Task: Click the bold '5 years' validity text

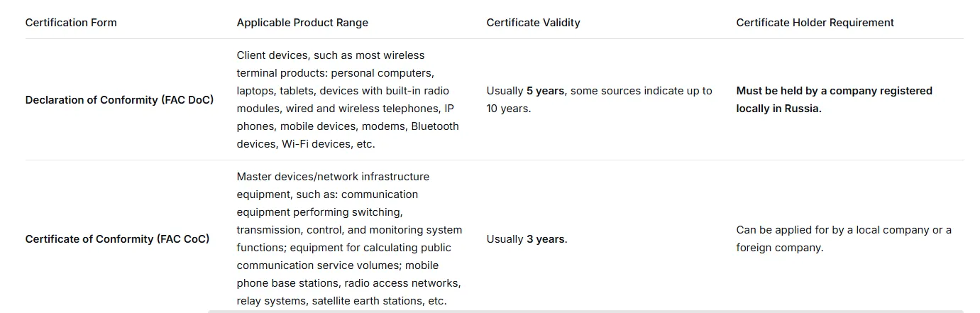Action: coord(545,91)
